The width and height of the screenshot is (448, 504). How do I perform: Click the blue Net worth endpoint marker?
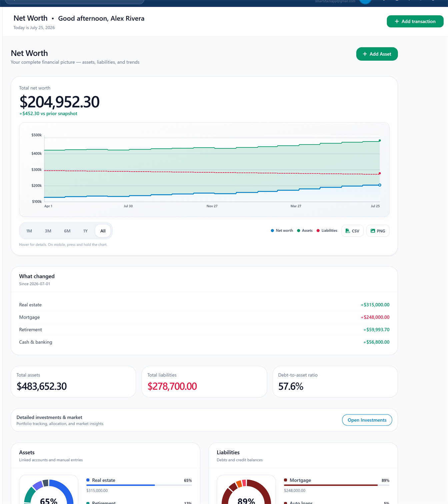(x=380, y=185)
